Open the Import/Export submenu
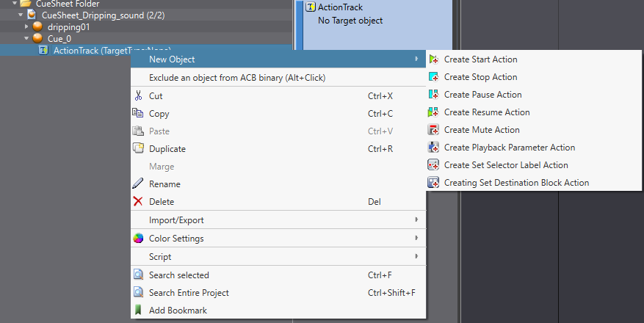Viewport: 644px width, 323px height. (176, 220)
